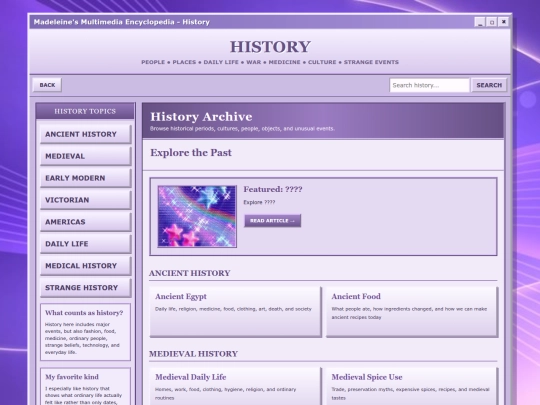Minimize the encyclopedia window
540x405 pixels.
point(479,22)
